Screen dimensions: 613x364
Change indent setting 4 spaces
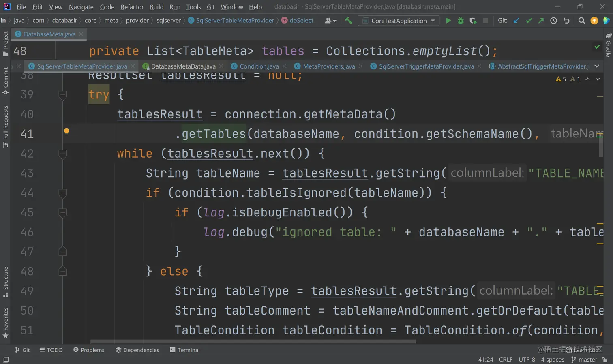[x=553, y=360]
